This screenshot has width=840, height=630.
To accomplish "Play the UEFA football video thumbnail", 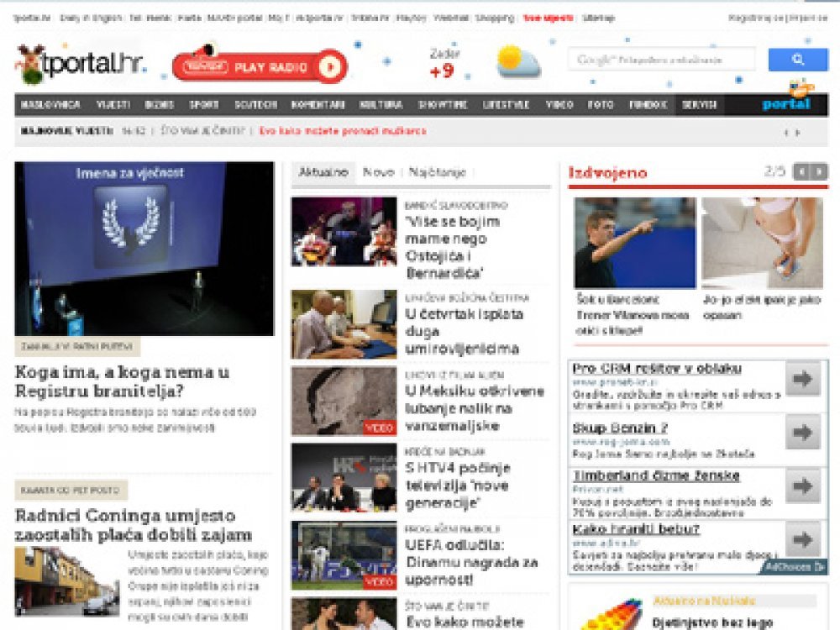I will (344, 555).
